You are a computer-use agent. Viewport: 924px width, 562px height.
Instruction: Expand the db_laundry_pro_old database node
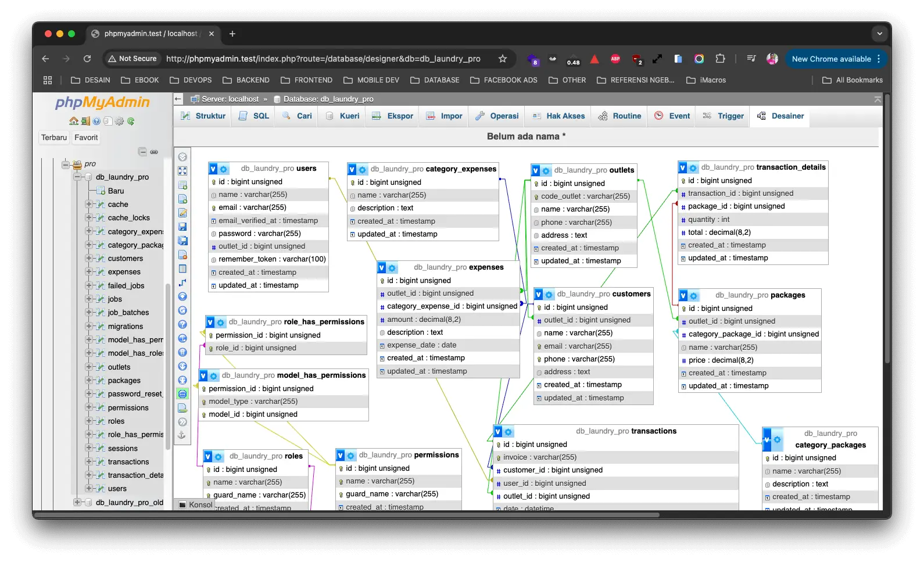(77, 502)
